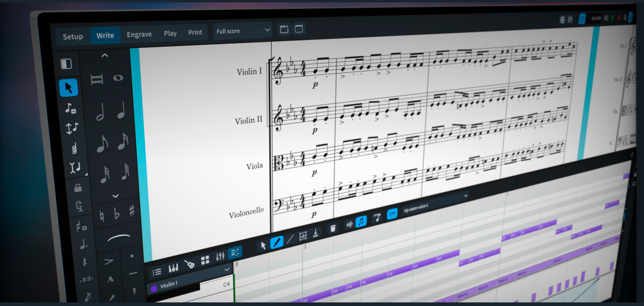
Task: Add an accent articulation
Action: (108, 262)
